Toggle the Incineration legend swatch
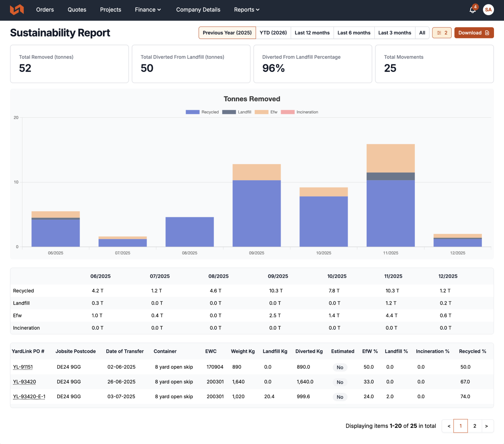Screen dimensions: 504x444 tap(288, 112)
